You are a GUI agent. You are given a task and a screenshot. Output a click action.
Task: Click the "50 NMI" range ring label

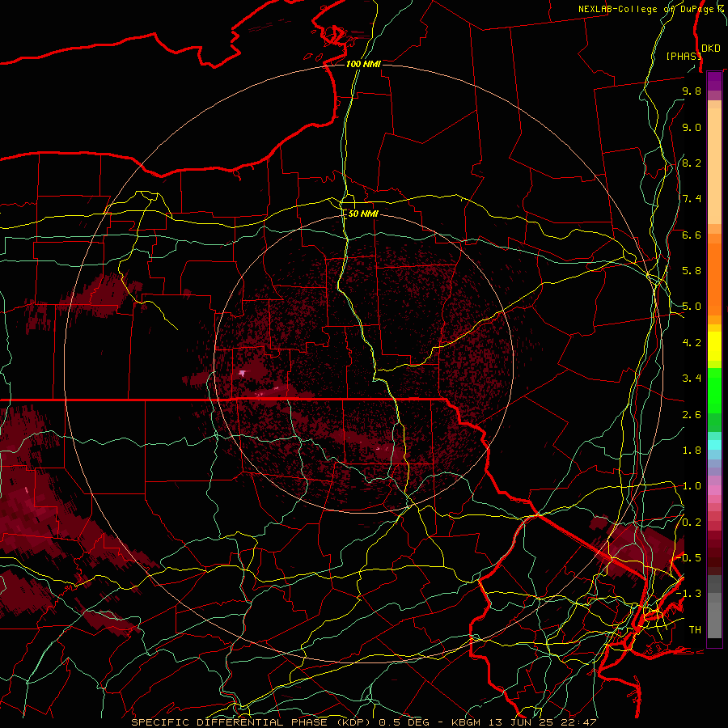point(363,214)
